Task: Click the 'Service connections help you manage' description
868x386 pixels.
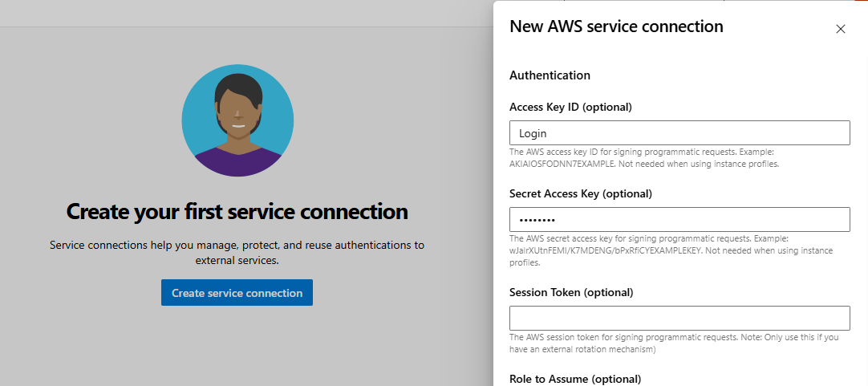Action: click(x=237, y=252)
